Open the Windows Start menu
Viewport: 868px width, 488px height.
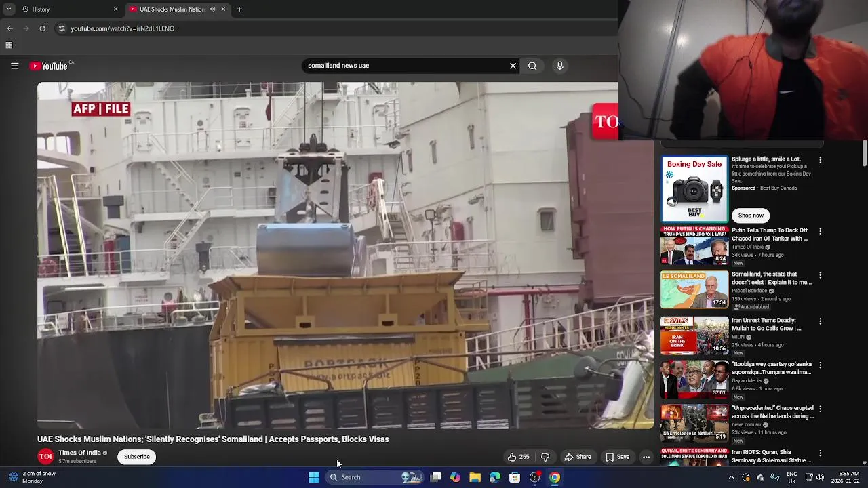click(314, 477)
